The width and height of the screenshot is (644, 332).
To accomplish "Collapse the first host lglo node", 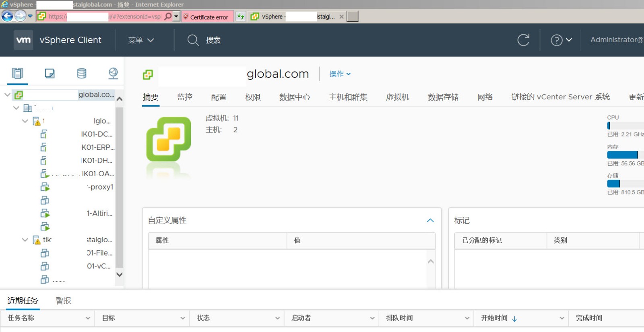I will [x=25, y=121].
